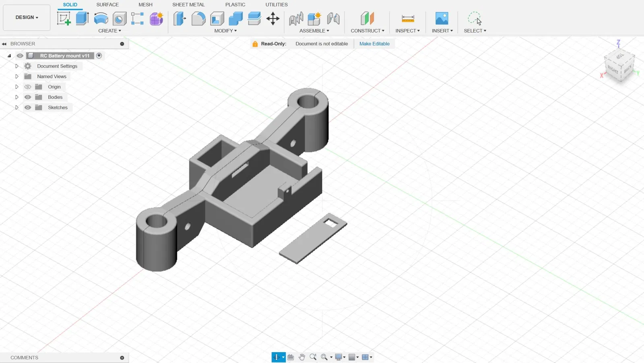Expand the Document Settings node
The image size is (644, 363).
click(17, 66)
